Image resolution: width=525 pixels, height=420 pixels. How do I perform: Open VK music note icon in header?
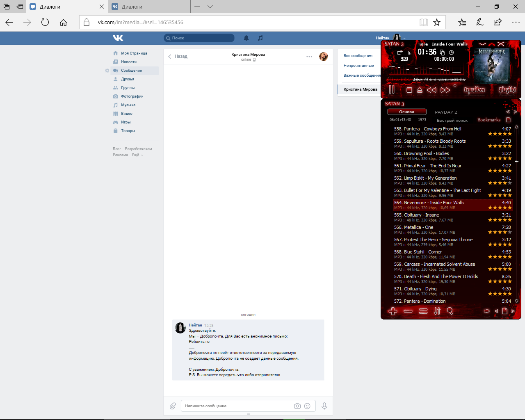(260, 38)
